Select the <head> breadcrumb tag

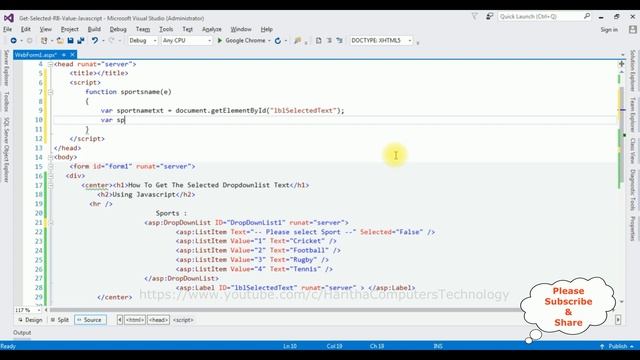(158, 320)
